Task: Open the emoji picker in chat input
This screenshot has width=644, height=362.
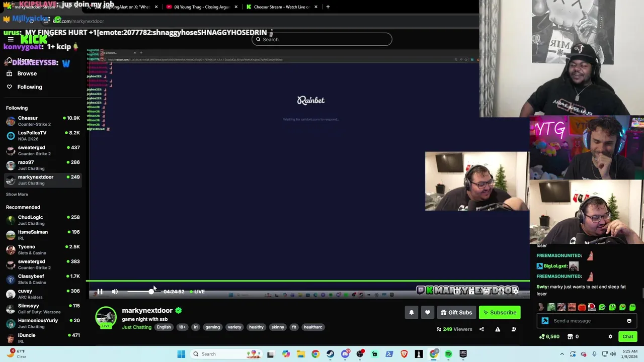Action: (x=629, y=321)
